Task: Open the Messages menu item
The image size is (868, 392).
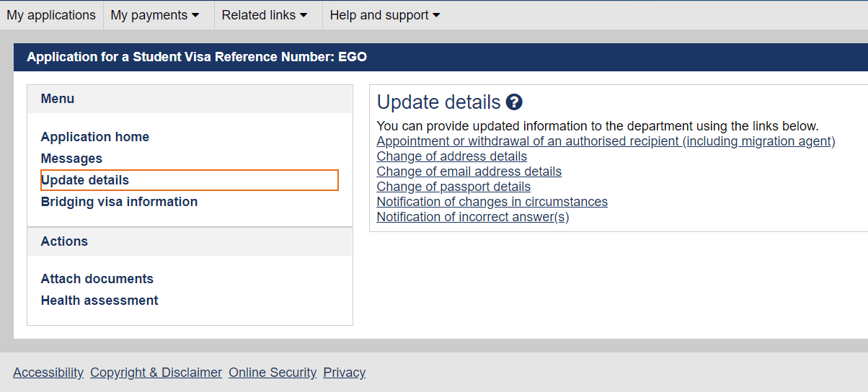Action: point(71,159)
